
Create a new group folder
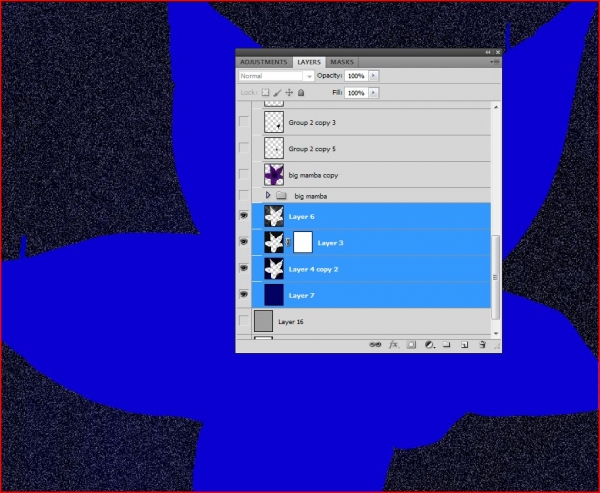pos(447,344)
